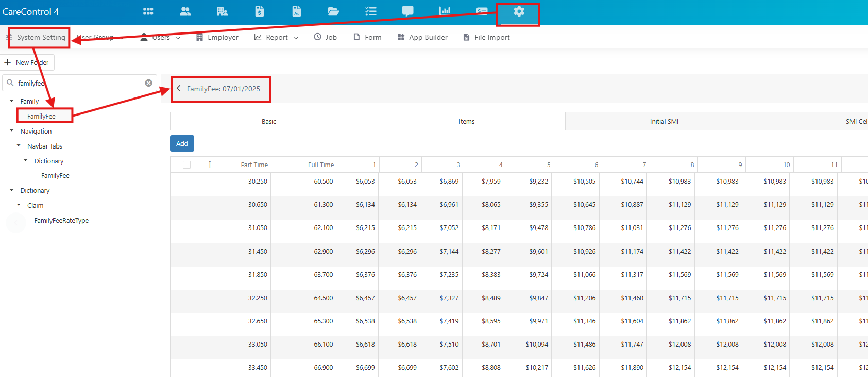The width and height of the screenshot is (868, 377).
Task: Click the magnifier icon in the search box
Action: [10, 83]
